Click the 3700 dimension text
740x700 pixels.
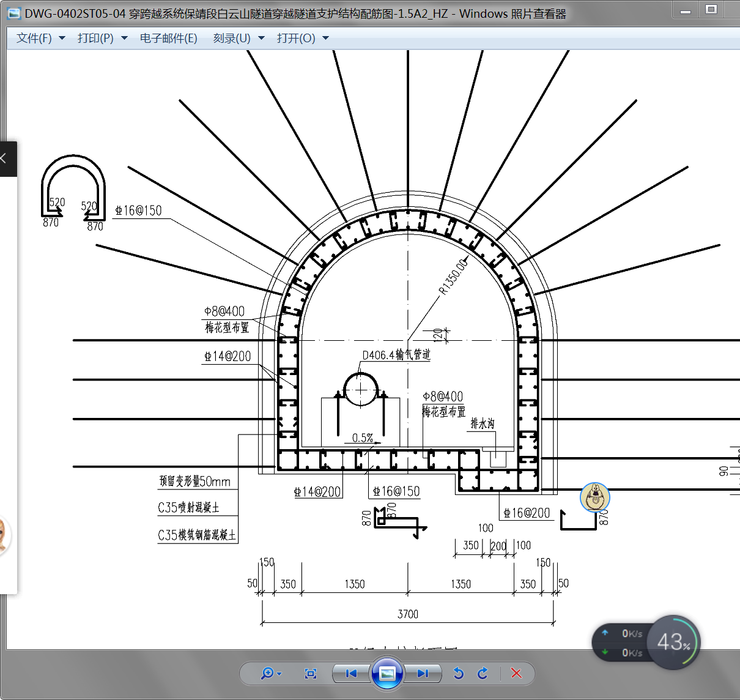click(x=408, y=614)
